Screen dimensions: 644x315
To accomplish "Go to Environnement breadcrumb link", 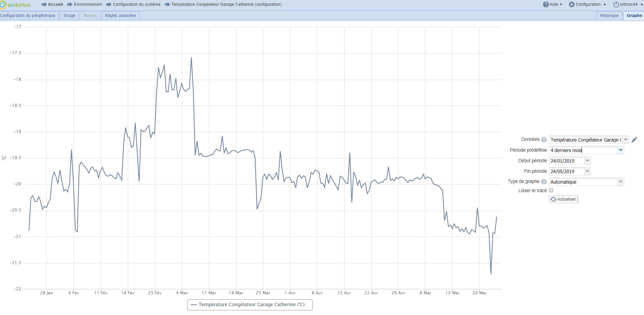I will click(x=88, y=4).
